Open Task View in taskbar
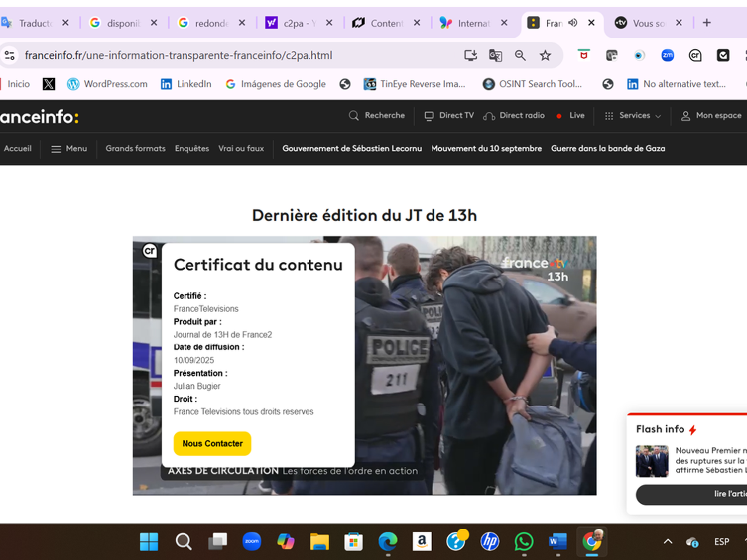 tap(218, 541)
